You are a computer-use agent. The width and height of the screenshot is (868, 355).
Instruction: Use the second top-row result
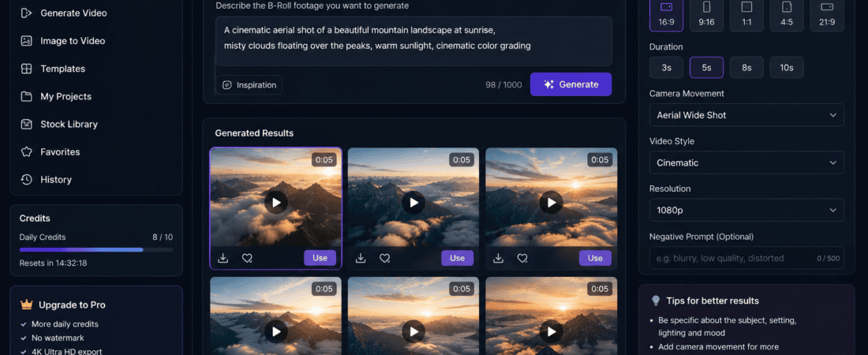coord(457,258)
